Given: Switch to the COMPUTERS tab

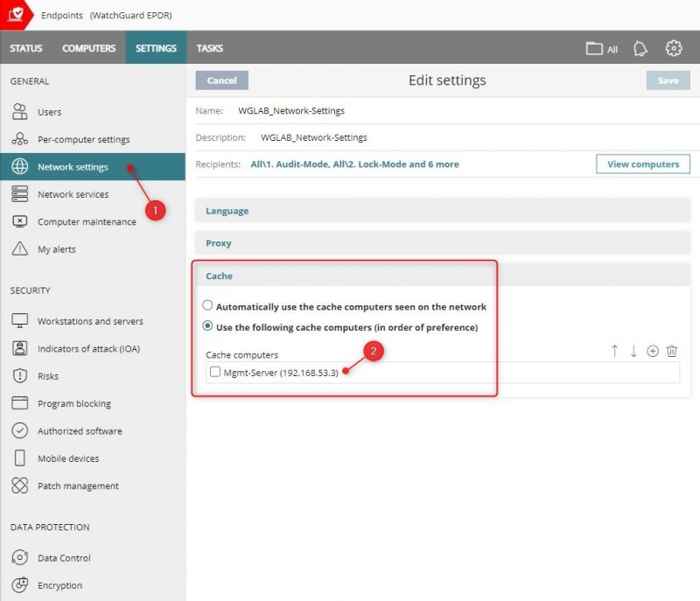Looking at the screenshot, I should (88, 48).
